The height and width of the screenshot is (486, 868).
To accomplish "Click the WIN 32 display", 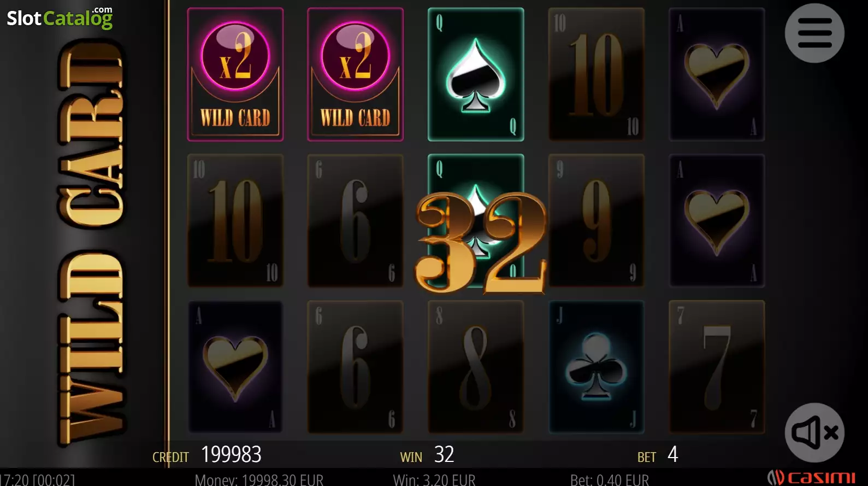I will [427, 455].
